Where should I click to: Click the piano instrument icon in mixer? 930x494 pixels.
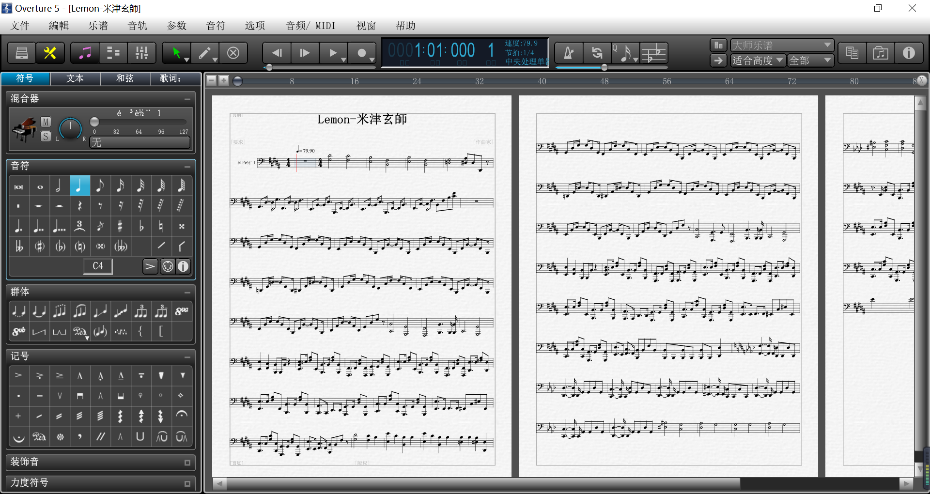[24, 128]
